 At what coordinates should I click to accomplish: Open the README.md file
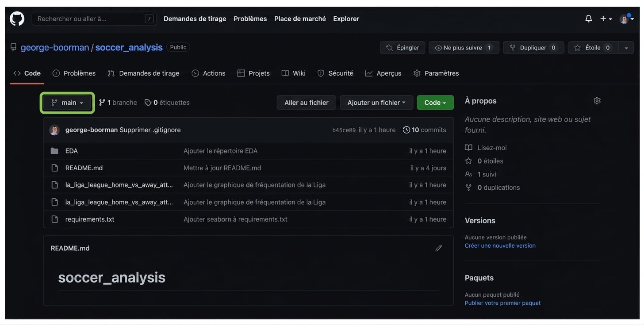pyautogui.click(x=84, y=168)
